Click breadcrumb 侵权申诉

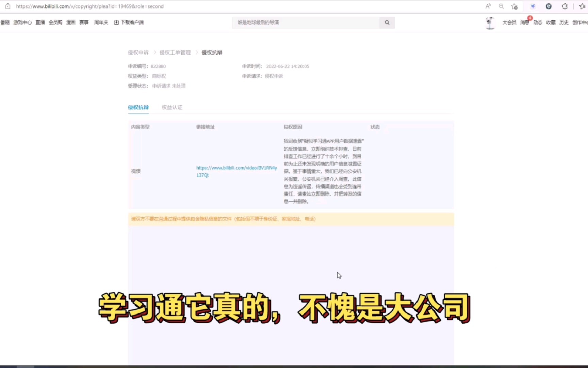click(x=138, y=52)
